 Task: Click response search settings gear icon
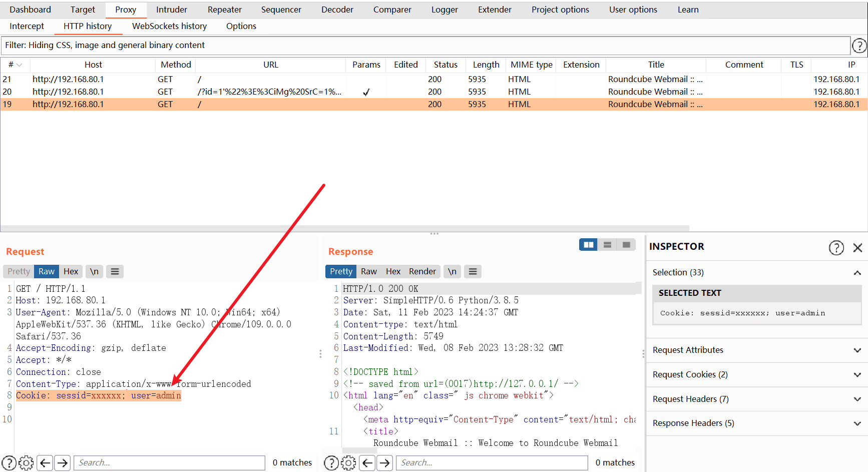tap(348, 463)
